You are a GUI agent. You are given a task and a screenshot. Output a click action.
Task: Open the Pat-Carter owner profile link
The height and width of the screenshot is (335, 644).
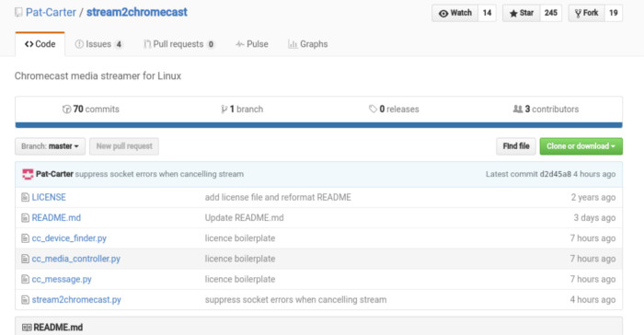coord(51,12)
